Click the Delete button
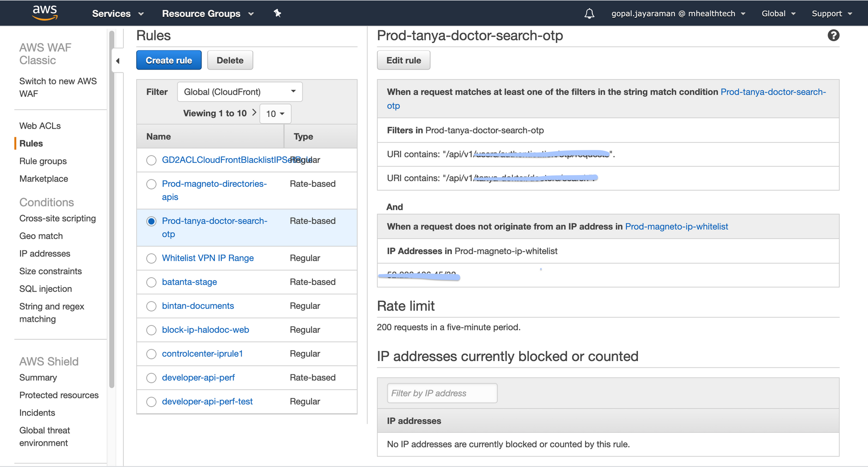 tap(230, 60)
